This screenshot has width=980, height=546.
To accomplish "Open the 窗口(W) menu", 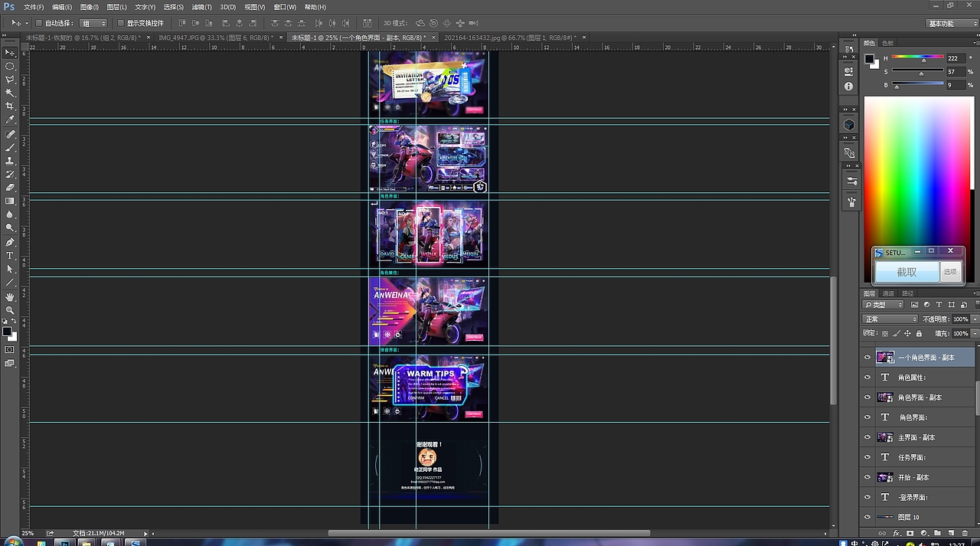I will (285, 7).
